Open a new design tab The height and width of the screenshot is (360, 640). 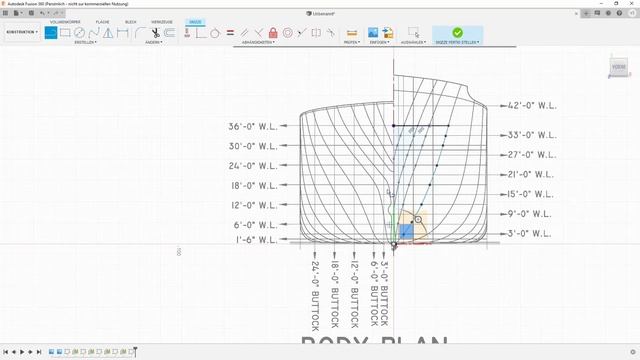[x=586, y=13]
